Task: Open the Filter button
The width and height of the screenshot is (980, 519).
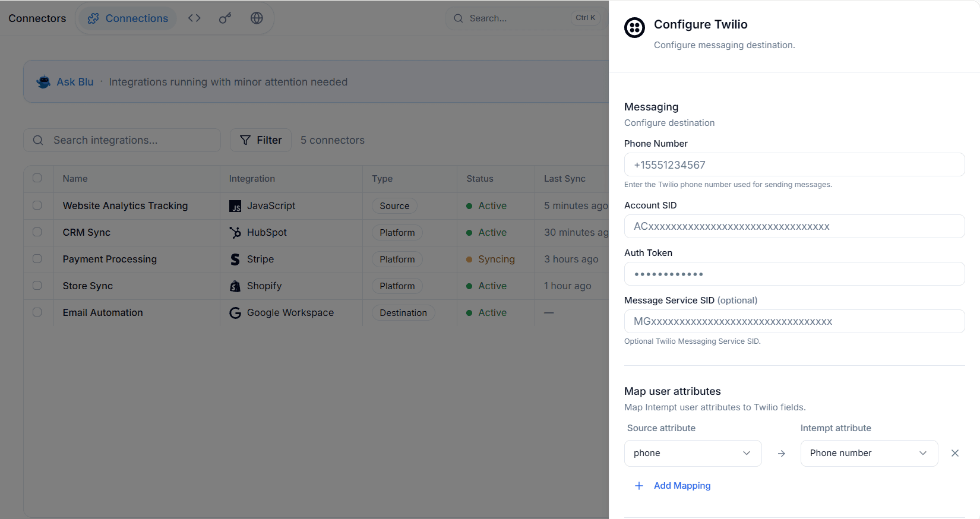Action: click(261, 140)
